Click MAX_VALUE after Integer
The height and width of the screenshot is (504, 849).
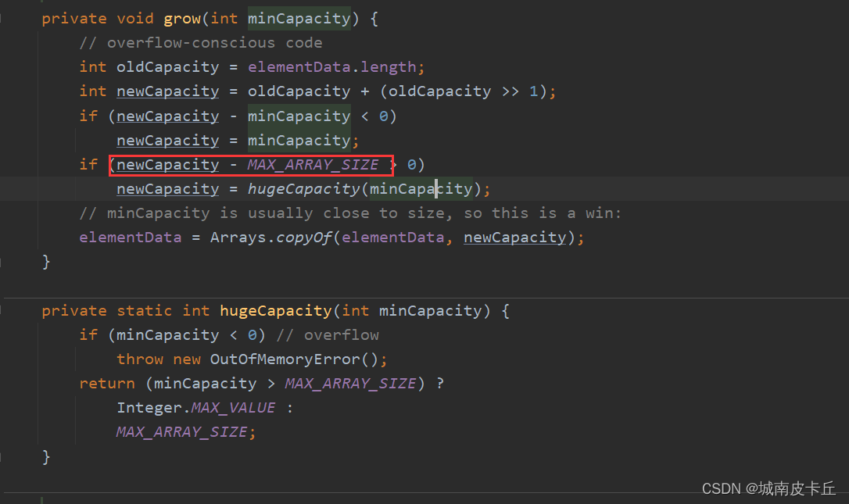click(x=234, y=408)
